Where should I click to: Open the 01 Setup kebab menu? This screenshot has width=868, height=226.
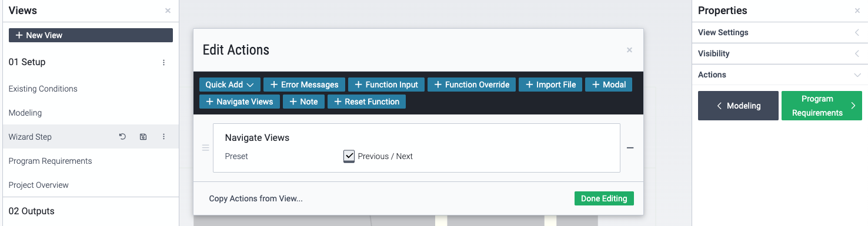point(163,62)
